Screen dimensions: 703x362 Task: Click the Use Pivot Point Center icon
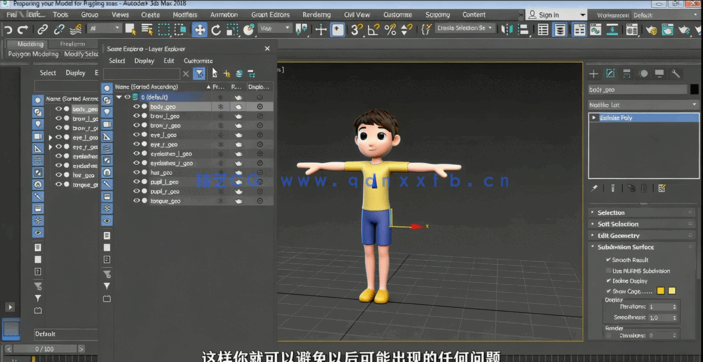click(x=302, y=30)
